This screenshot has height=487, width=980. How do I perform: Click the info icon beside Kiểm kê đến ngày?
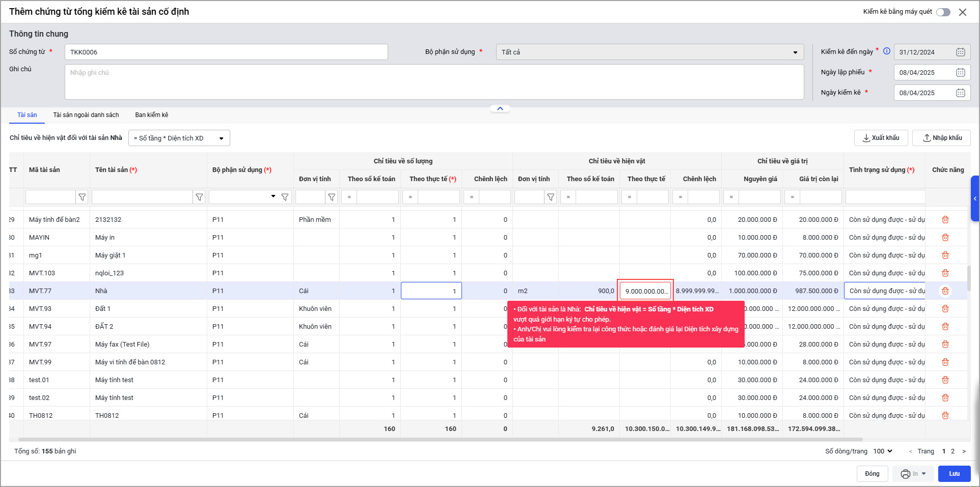887,51
